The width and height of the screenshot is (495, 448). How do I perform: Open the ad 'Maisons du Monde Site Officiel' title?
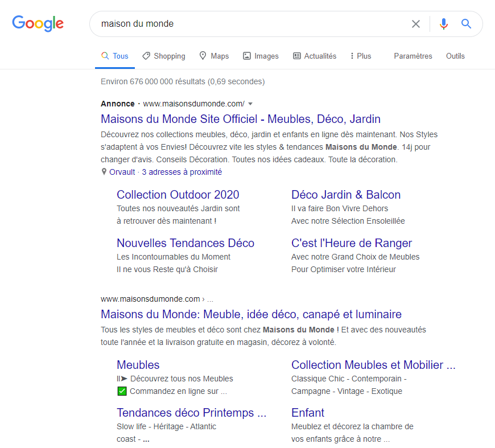point(241,119)
